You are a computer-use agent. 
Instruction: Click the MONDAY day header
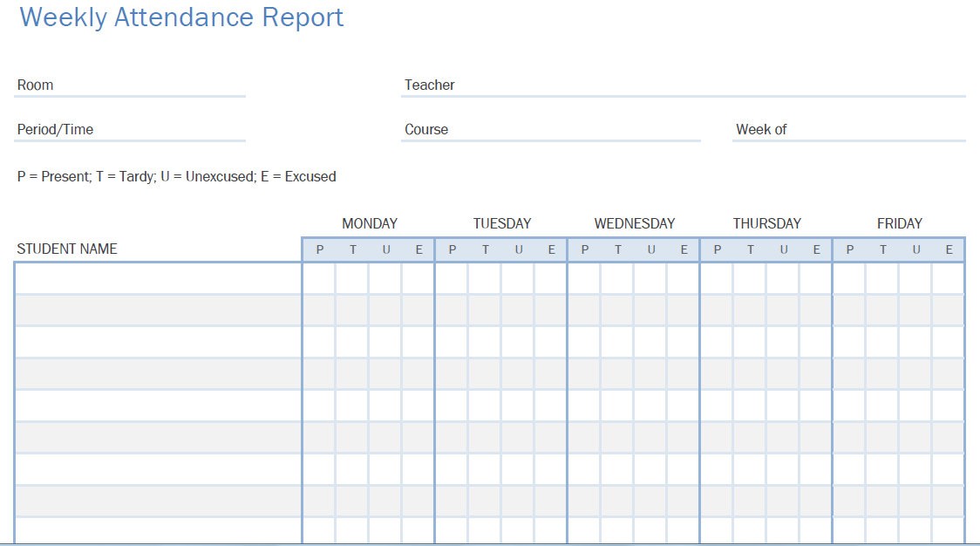pyautogui.click(x=370, y=223)
